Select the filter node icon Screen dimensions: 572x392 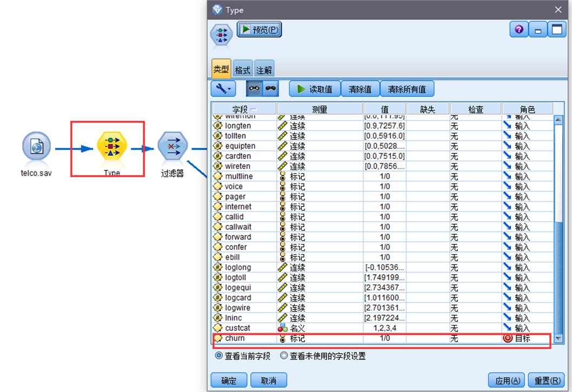click(x=172, y=146)
